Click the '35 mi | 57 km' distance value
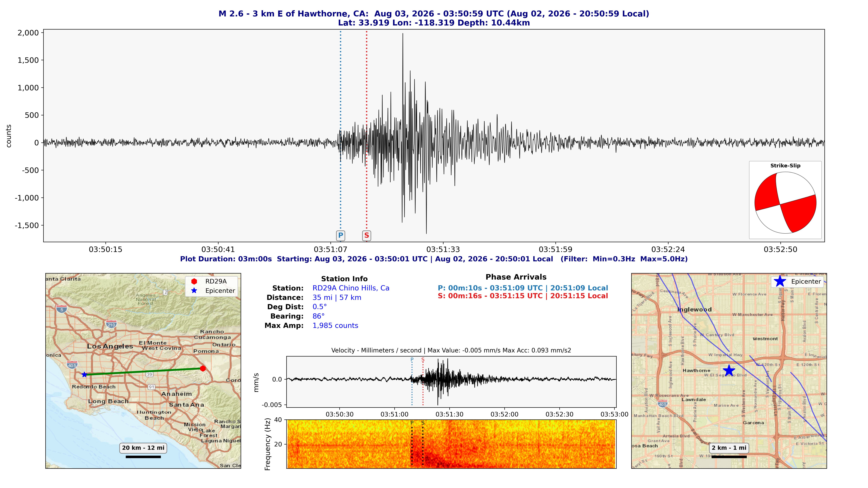The height and width of the screenshot is (488, 868). [x=337, y=298]
